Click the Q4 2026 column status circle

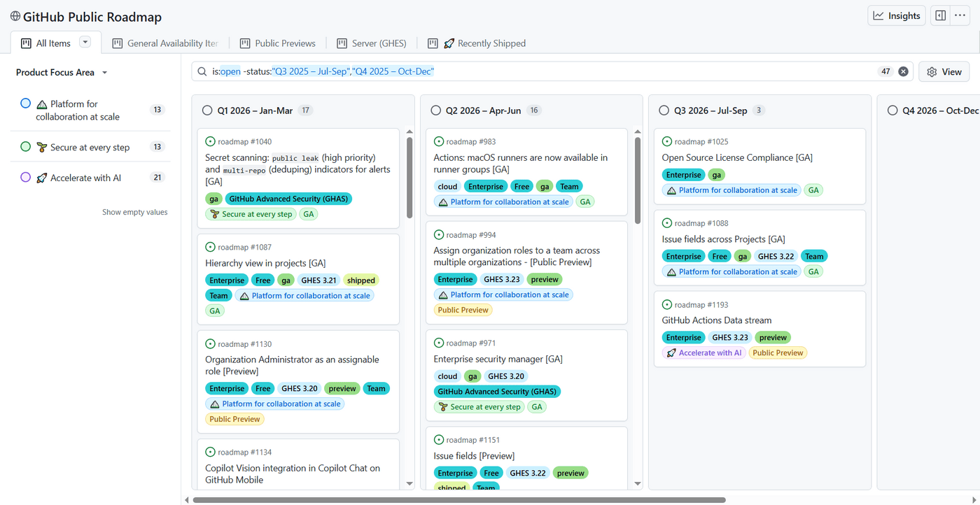[x=892, y=111]
